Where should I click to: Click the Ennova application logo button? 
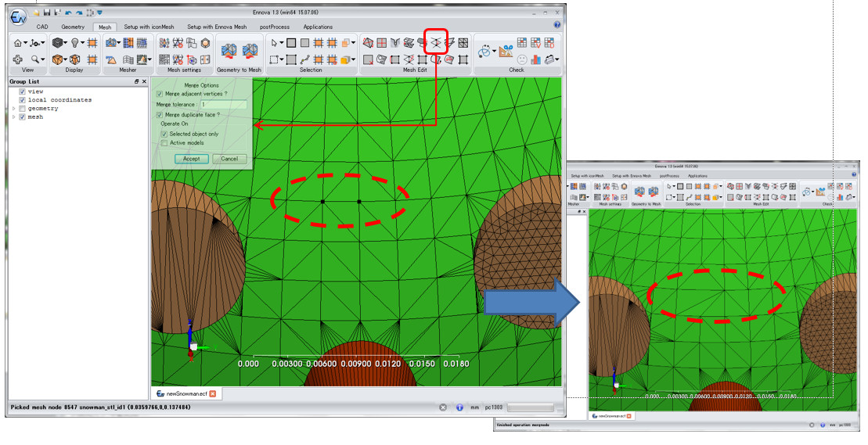tap(18, 15)
